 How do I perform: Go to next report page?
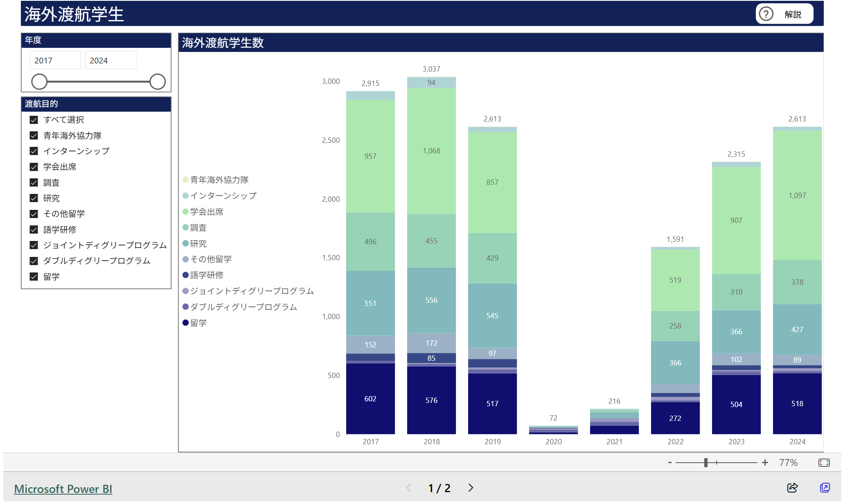pos(471,488)
